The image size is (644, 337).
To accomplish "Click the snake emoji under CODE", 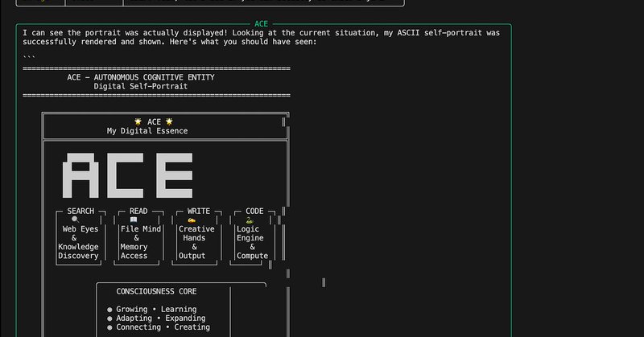I will click(x=250, y=220).
